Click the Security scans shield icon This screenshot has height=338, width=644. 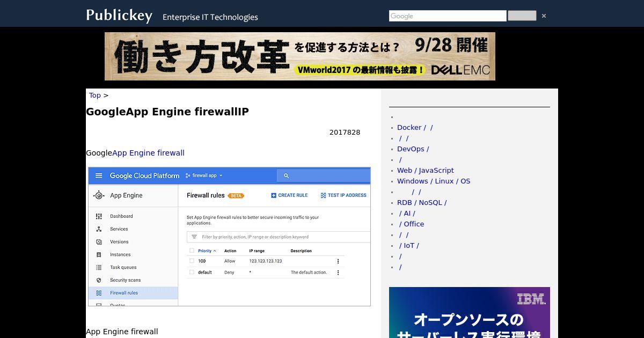[x=99, y=280]
